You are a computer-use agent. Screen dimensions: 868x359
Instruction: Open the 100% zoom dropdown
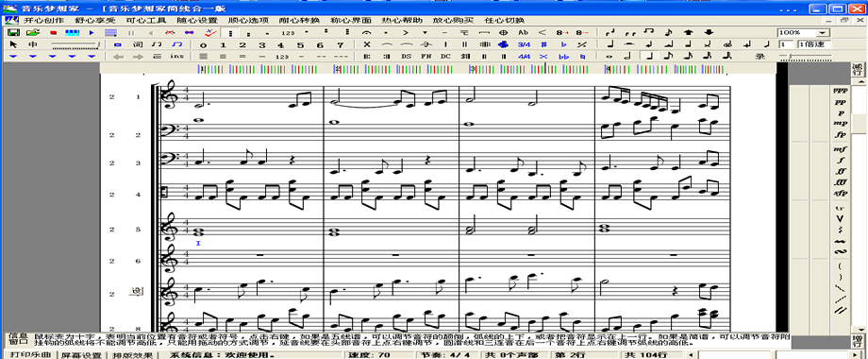803,33
